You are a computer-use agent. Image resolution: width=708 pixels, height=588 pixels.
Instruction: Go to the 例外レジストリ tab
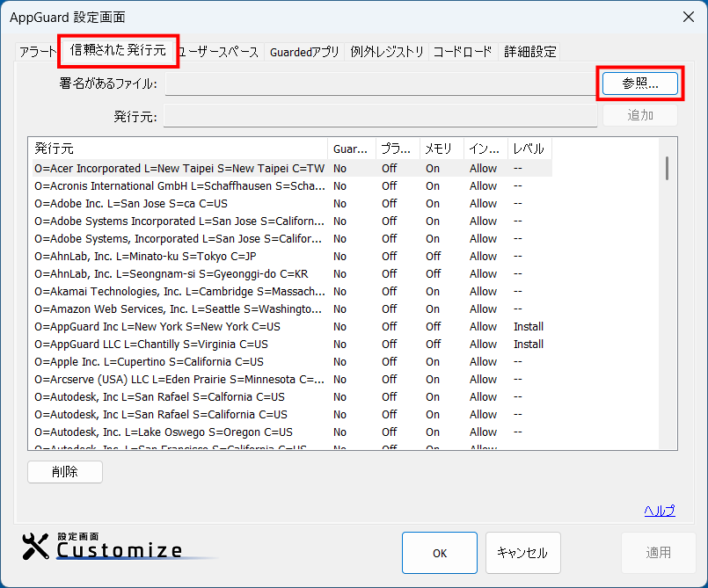[x=387, y=52]
